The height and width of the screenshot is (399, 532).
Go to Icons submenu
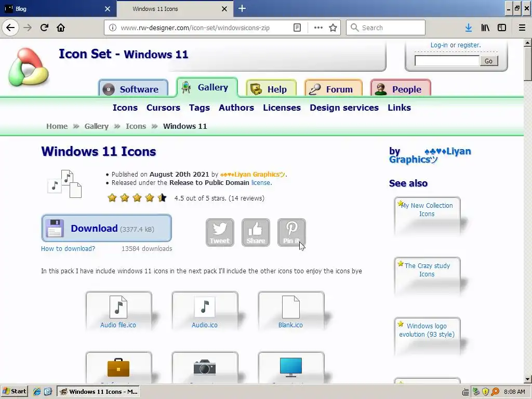[125, 108]
